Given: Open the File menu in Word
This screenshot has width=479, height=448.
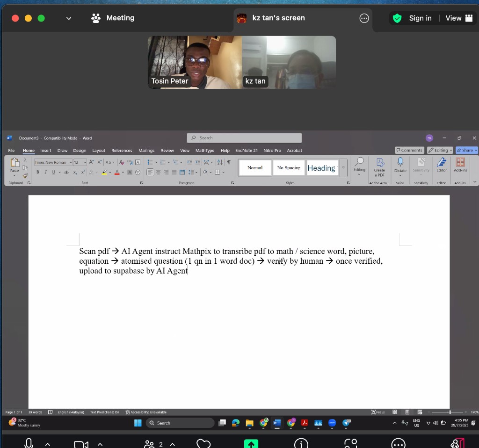Looking at the screenshot, I should tap(11, 151).
